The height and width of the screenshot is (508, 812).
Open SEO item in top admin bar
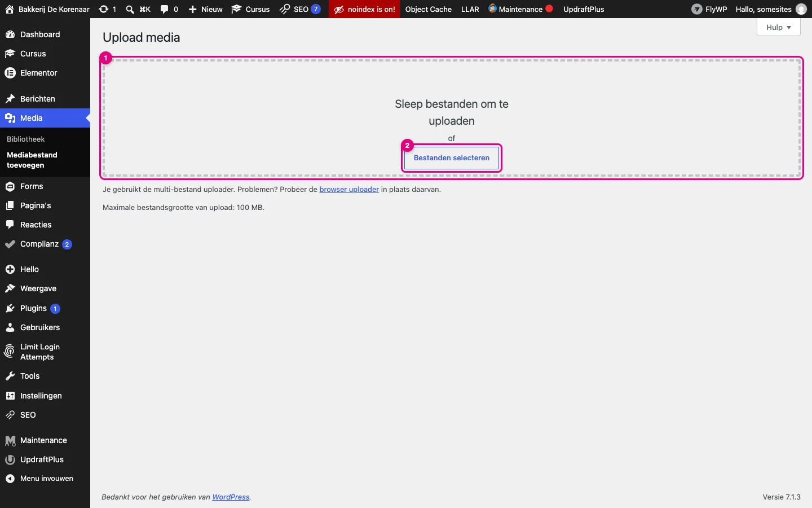(x=300, y=9)
